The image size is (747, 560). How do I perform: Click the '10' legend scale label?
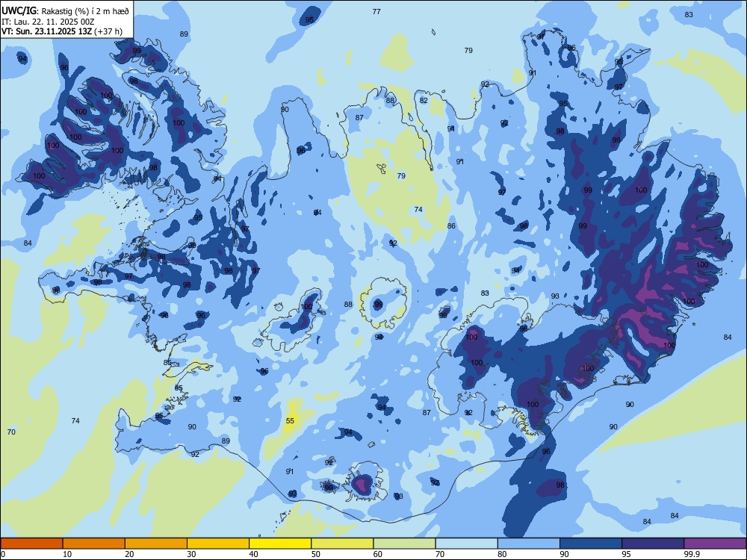67,554
